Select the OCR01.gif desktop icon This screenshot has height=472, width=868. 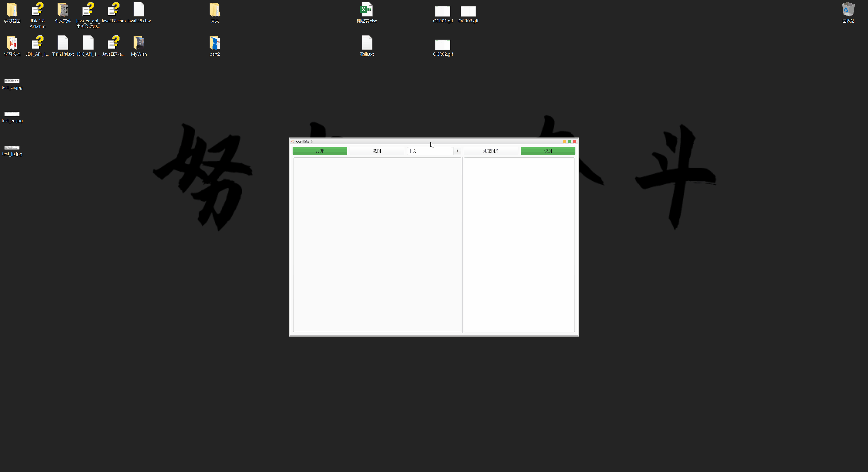[442, 12]
